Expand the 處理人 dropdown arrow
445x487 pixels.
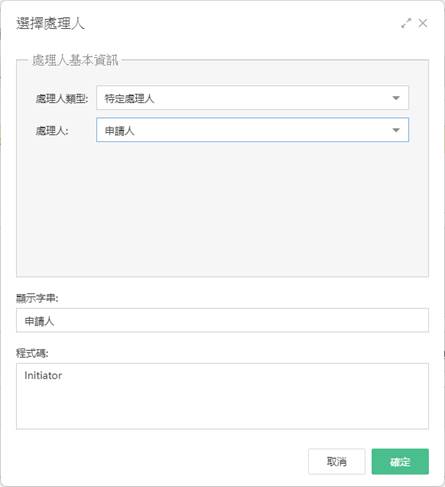(x=396, y=130)
